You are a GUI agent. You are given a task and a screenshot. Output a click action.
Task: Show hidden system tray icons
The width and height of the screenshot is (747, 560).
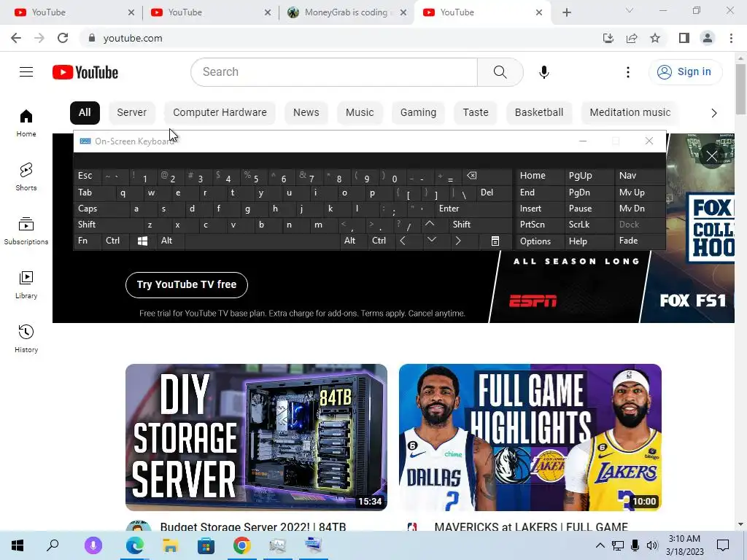[600, 545]
